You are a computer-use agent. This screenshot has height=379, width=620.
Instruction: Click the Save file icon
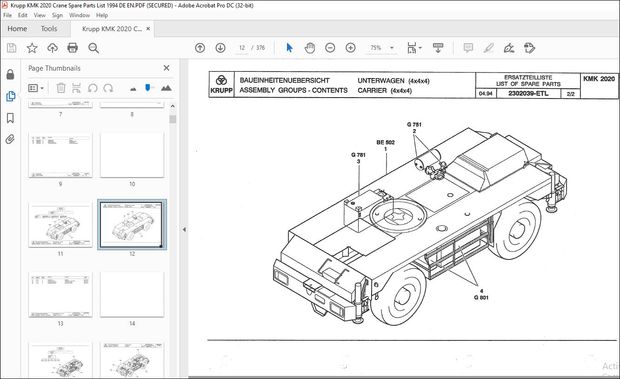click(x=11, y=48)
